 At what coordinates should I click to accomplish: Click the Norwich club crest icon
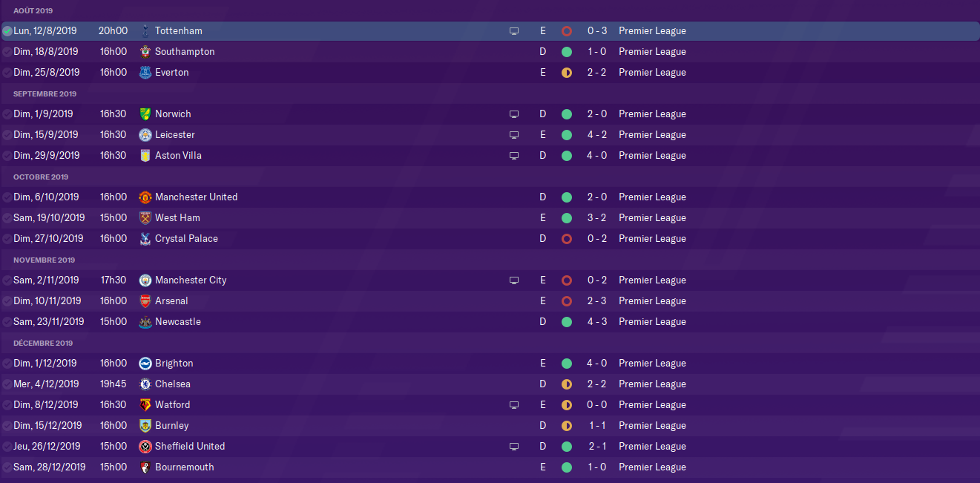tap(145, 114)
